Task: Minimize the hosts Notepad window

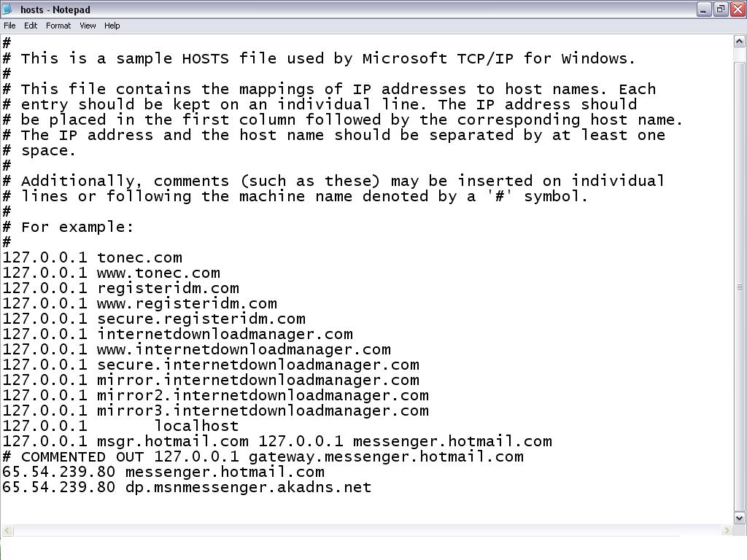Action: [704, 9]
